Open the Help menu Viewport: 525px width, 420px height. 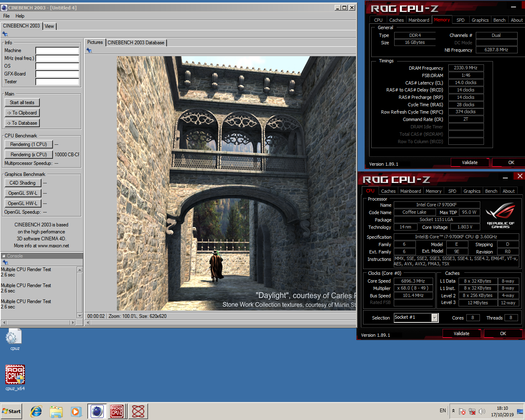20,16
